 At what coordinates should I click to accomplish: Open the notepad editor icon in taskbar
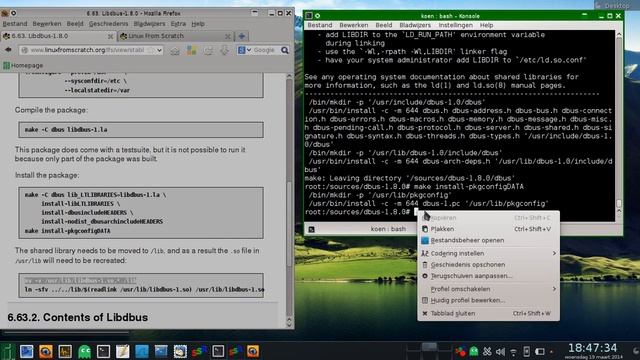tap(122, 351)
